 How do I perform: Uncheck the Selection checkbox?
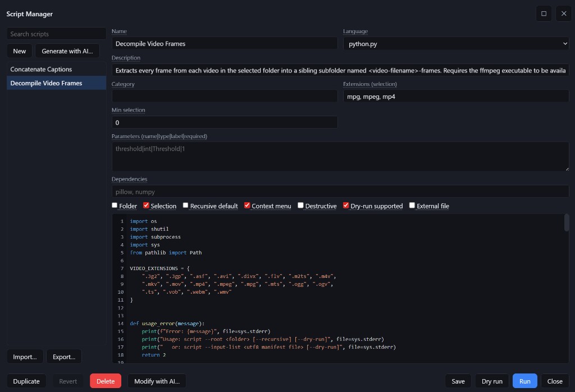tap(146, 206)
